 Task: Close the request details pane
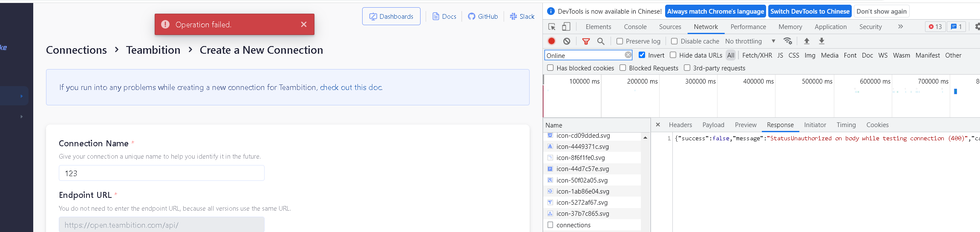pyautogui.click(x=658, y=125)
